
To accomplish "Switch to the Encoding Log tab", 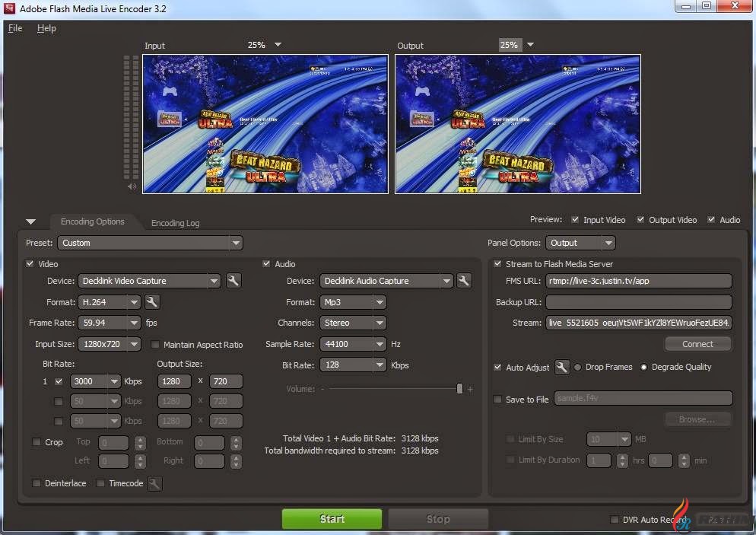I will (175, 223).
